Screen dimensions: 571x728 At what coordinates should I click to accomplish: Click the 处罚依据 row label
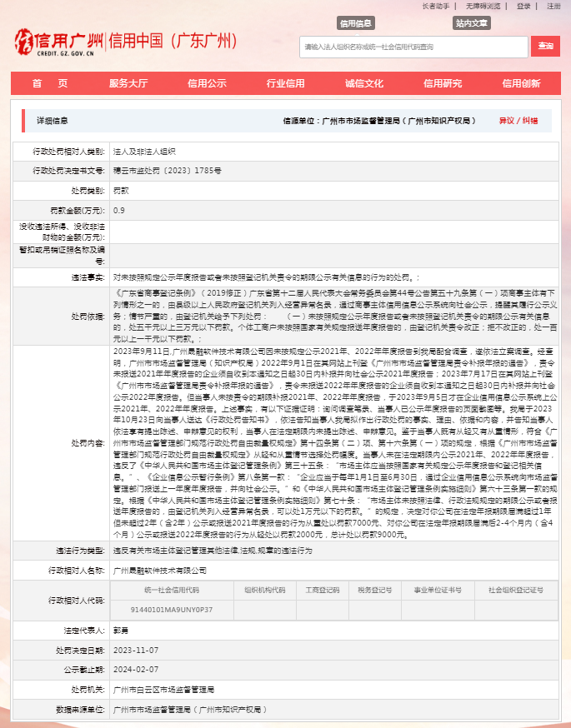88,317
